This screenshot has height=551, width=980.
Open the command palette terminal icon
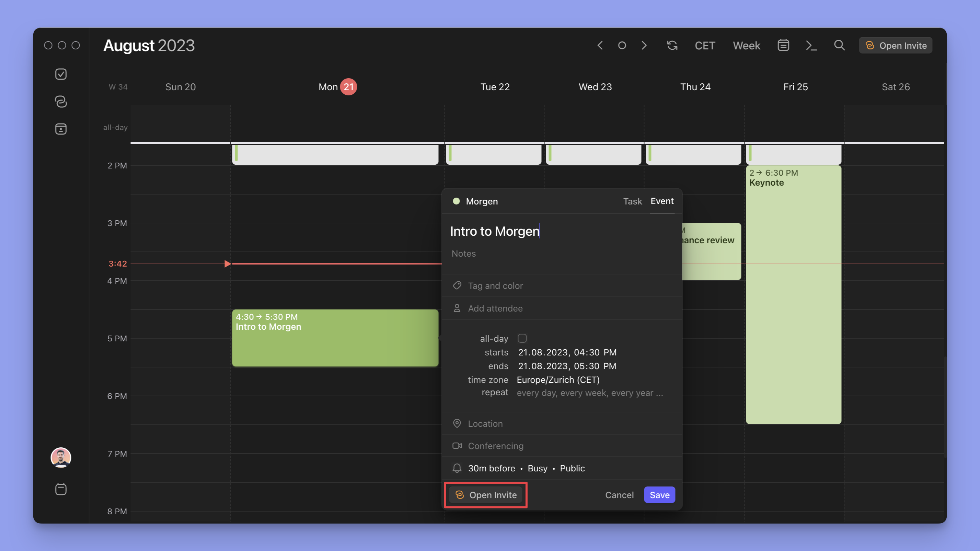[x=811, y=46]
